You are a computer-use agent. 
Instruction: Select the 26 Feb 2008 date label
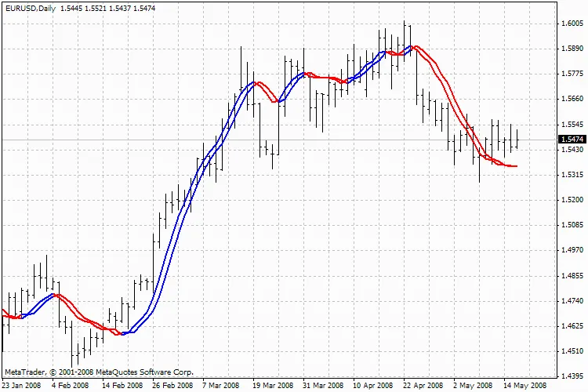(x=172, y=386)
